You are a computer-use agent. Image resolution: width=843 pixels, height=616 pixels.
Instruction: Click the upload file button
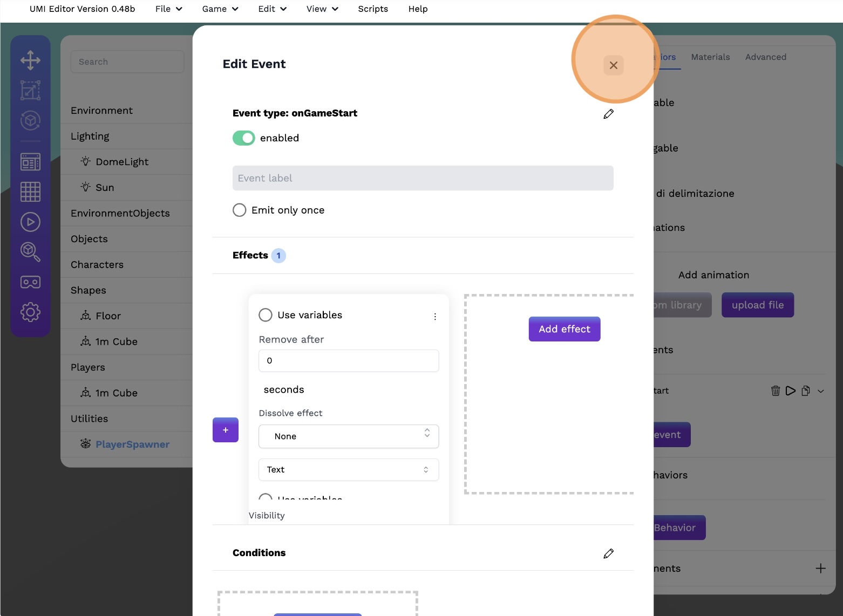tap(757, 305)
